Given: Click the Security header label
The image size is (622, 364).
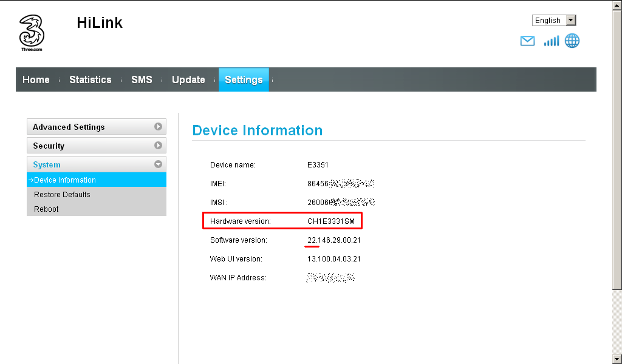Looking at the screenshot, I should click(49, 146).
